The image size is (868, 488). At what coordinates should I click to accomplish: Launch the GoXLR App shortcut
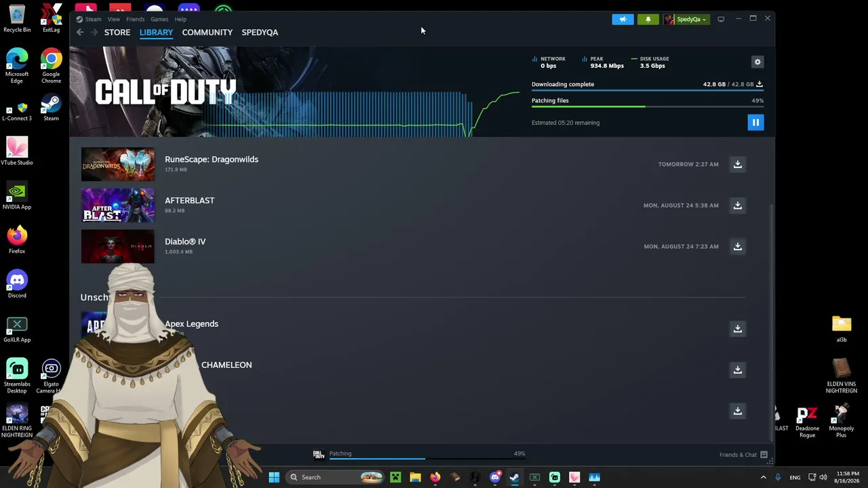click(x=17, y=329)
